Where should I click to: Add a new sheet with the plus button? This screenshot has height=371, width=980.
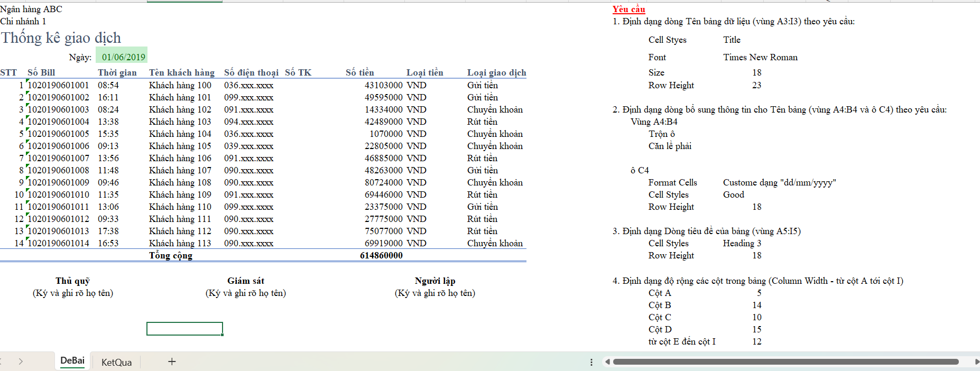tap(172, 361)
